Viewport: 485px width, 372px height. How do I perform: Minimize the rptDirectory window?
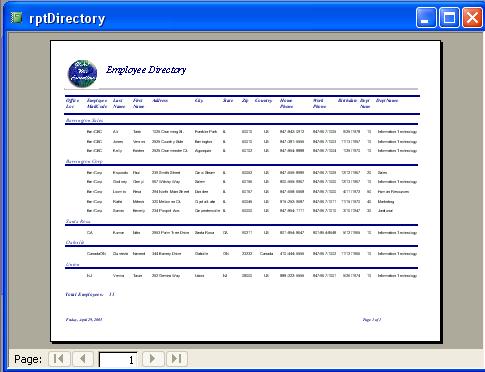click(x=426, y=17)
